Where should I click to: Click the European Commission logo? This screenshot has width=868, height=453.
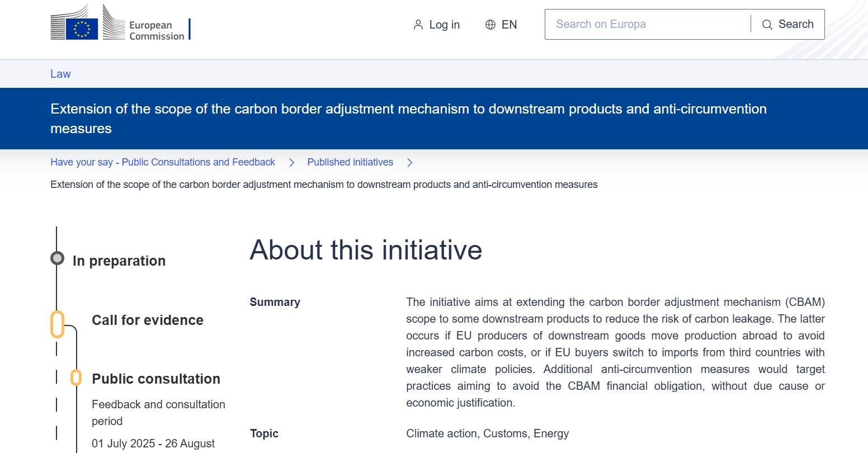(120, 23)
